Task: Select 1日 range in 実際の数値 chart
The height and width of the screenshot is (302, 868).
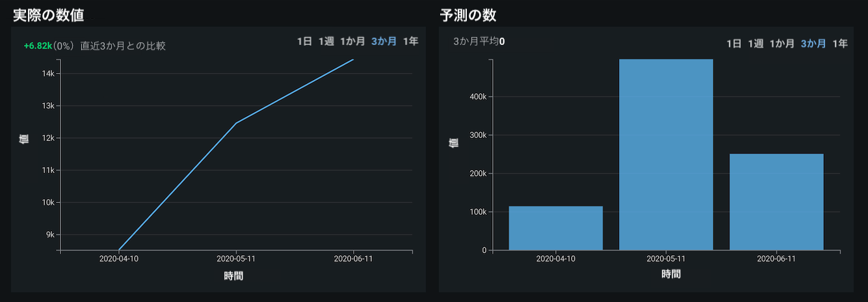Action: (x=304, y=42)
